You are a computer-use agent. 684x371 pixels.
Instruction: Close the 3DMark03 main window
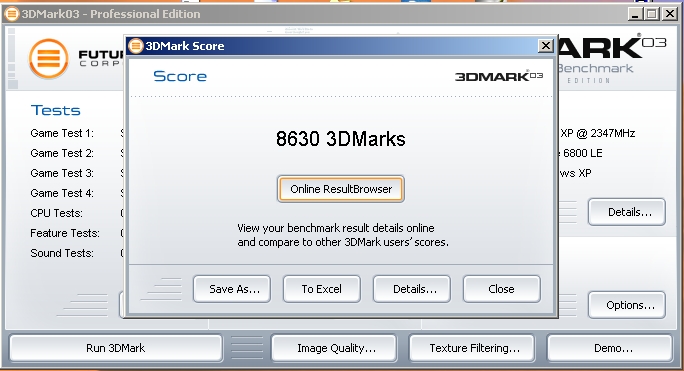point(670,14)
